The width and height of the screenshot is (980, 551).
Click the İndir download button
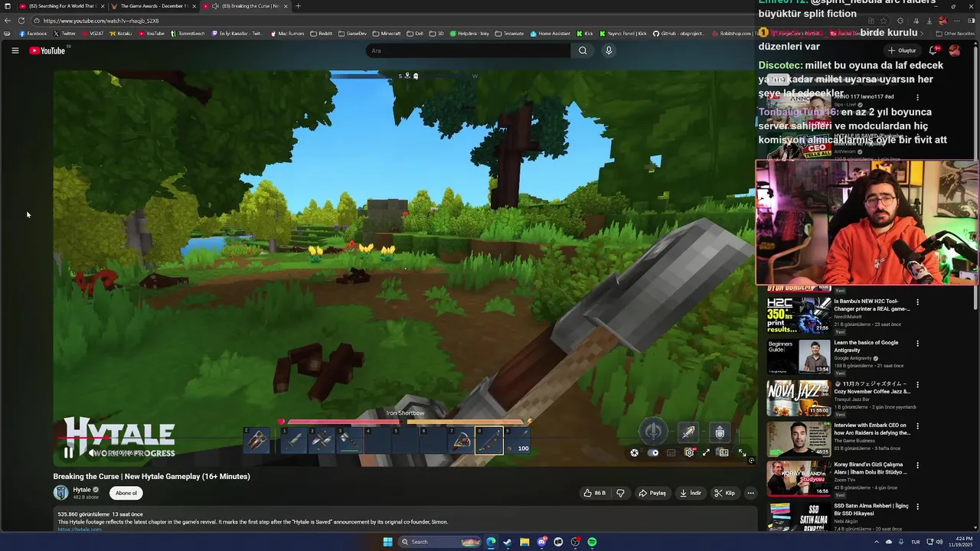[691, 493]
